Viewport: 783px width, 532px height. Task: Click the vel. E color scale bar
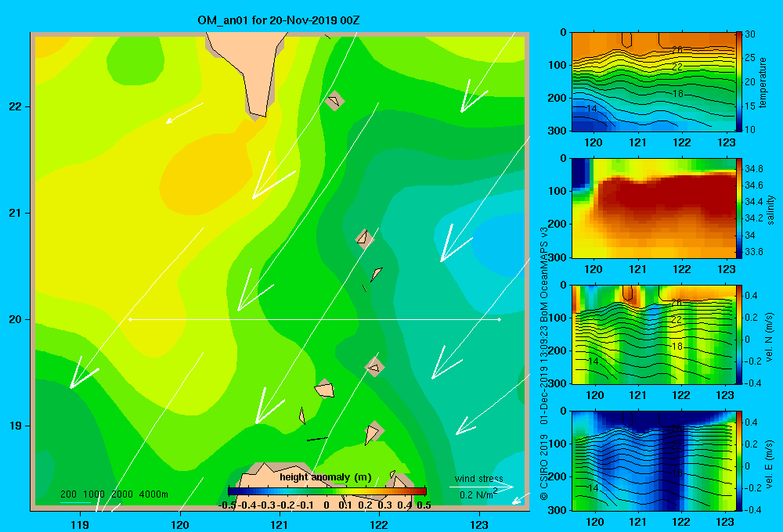click(739, 461)
